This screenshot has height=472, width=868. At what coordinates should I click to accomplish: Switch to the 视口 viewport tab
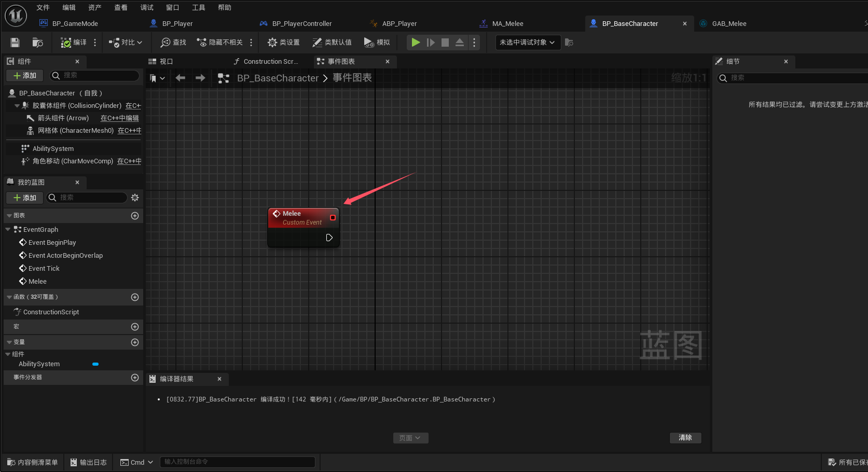pyautogui.click(x=166, y=61)
